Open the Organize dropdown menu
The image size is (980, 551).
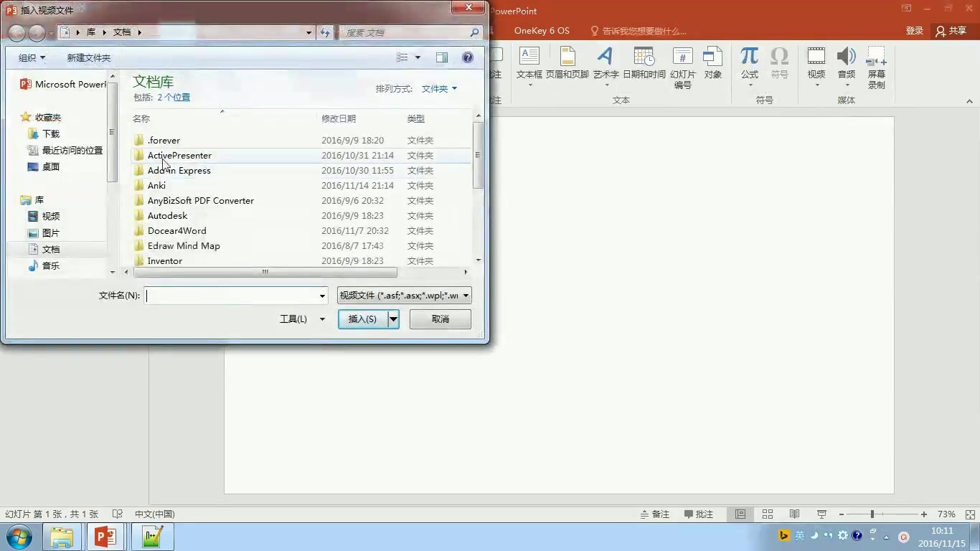click(x=32, y=57)
